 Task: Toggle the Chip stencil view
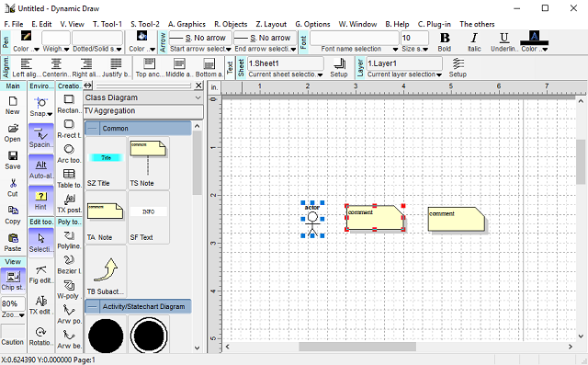pyautogui.click(x=13, y=280)
